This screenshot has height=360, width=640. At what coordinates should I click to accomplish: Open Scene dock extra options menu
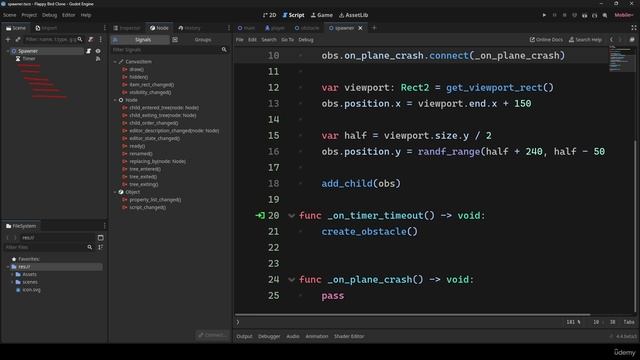[100, 40]
